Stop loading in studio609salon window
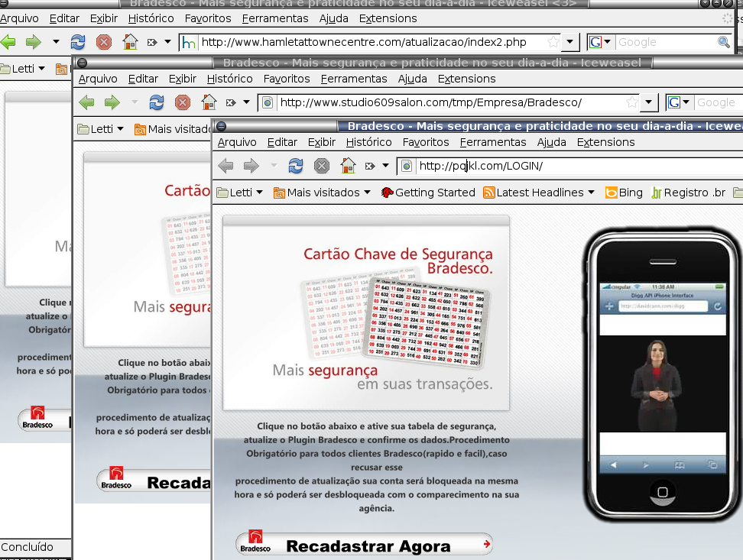The width and height of the screenshot is (743, 560). (183, 102)
